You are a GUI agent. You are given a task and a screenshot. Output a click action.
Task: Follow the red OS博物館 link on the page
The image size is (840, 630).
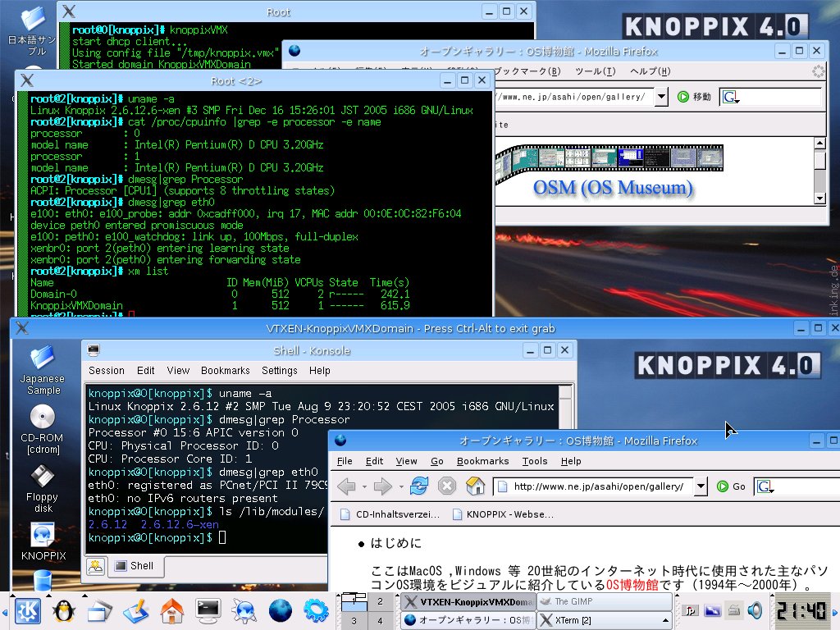(632, 584)
